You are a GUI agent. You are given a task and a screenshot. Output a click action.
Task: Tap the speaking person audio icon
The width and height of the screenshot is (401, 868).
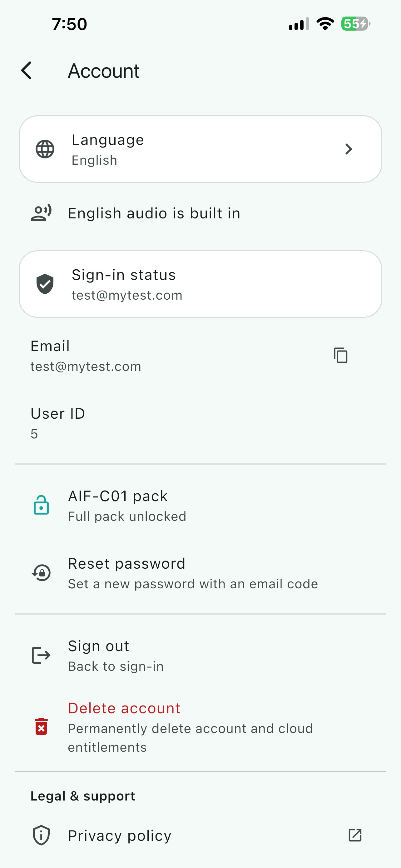(41, 213)
